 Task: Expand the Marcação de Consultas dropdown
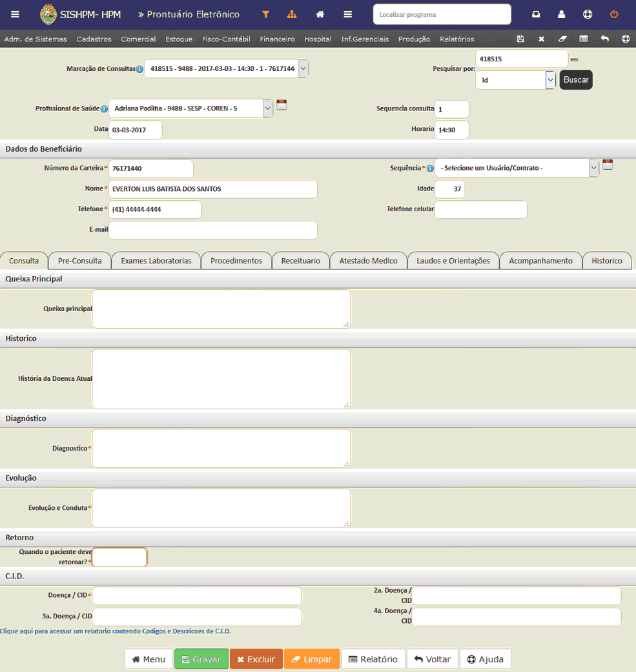(x=303, y=68)
